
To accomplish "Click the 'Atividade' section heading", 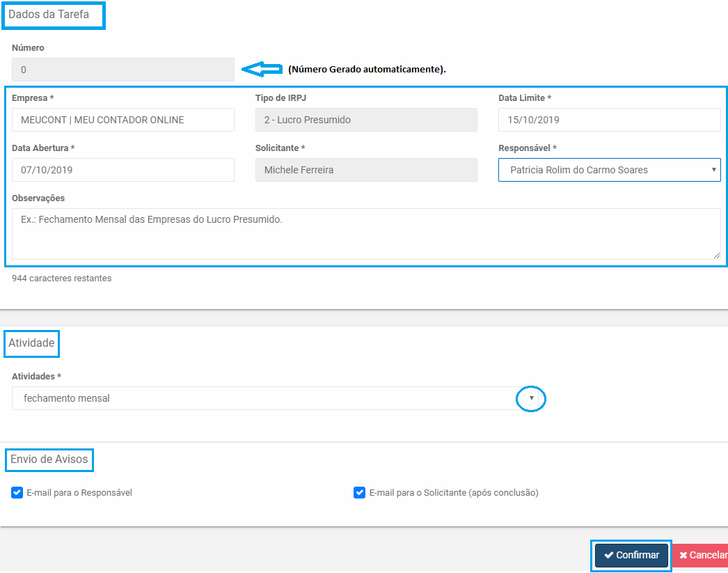I will (x=31, y=343).
